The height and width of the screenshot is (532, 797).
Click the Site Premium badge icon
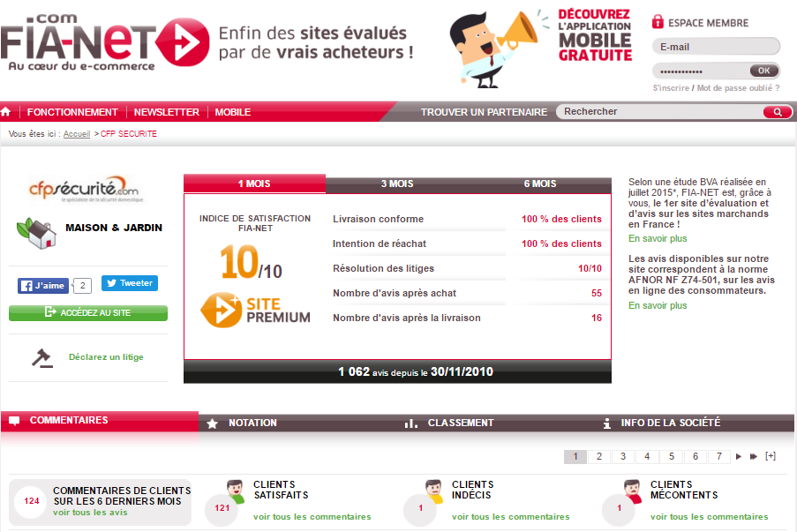click(x=222, y=310)
